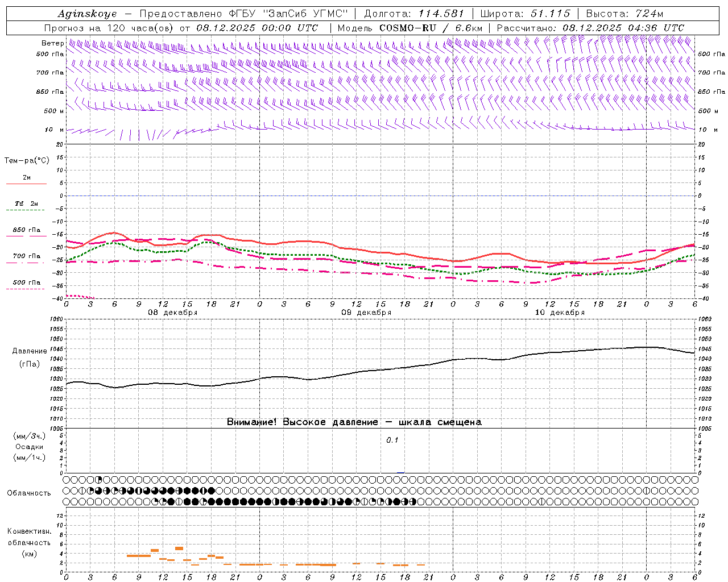Screen dimensions: 728x582
Task: Click the "Широта: 51.115" latitude value
Action: coord(526,14)
